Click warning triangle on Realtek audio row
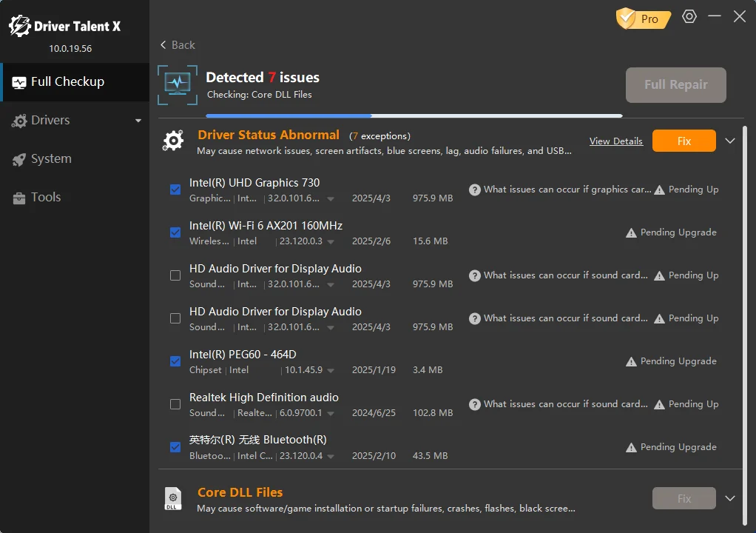This screenshot has width=756, height=533. pos(660,405)
